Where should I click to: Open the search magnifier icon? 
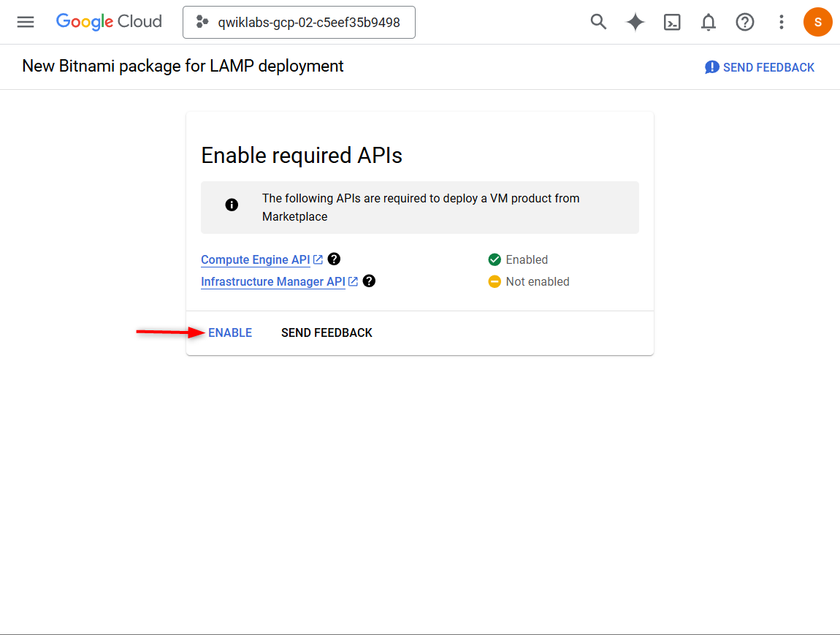[598, 22]
